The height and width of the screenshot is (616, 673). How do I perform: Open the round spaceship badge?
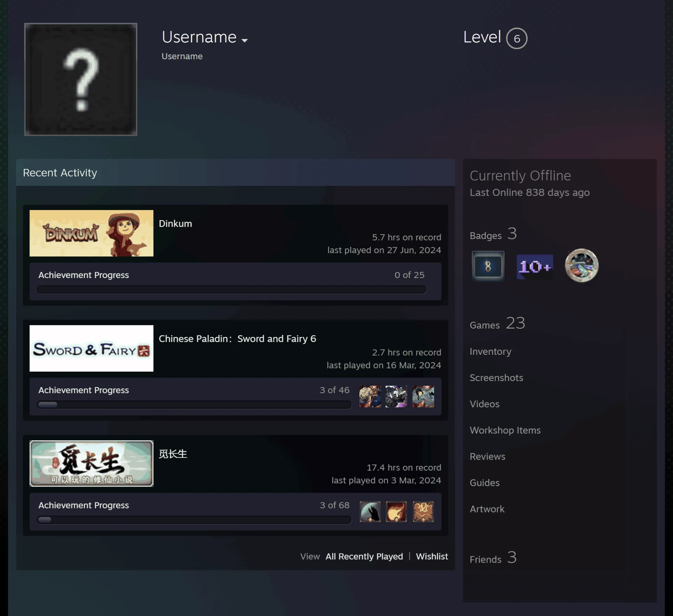click(582, 265)
